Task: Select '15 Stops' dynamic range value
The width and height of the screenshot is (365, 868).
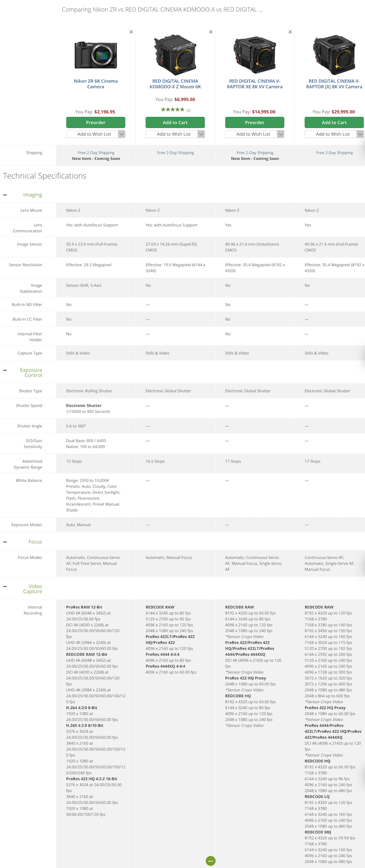Action: coord(74,461)
